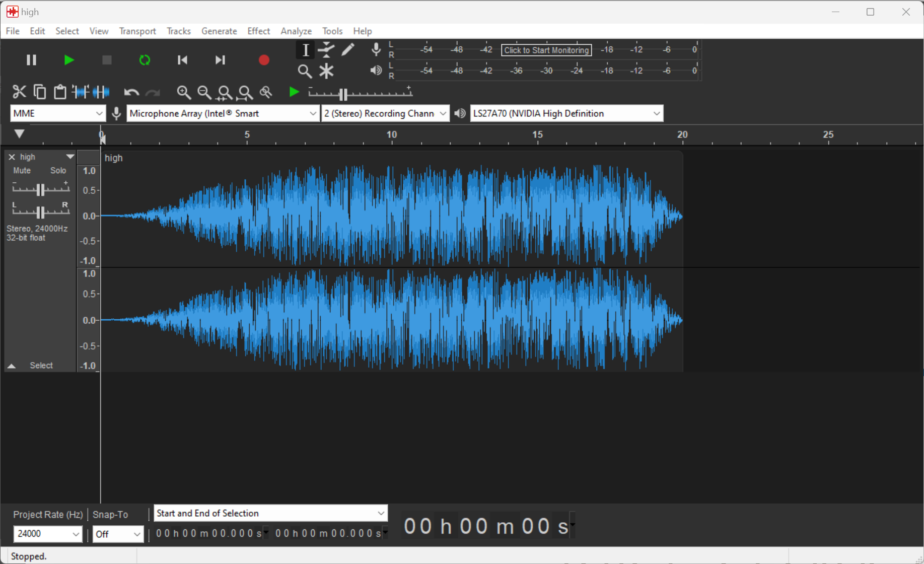Open the File menu
Screen dimensions: 924x564
pyautogui.click(x=13, y=31)
